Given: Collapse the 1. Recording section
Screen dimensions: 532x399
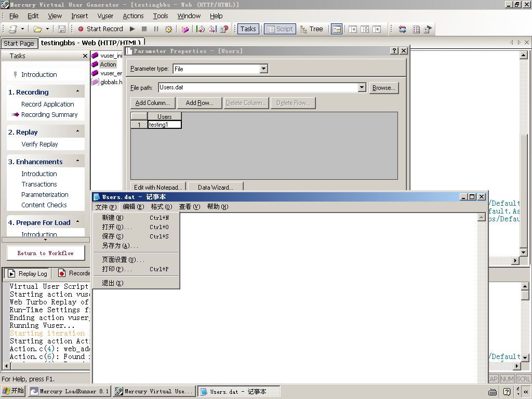Looking at the screenshot, I should pyautogui.click(x=78, y=91).
